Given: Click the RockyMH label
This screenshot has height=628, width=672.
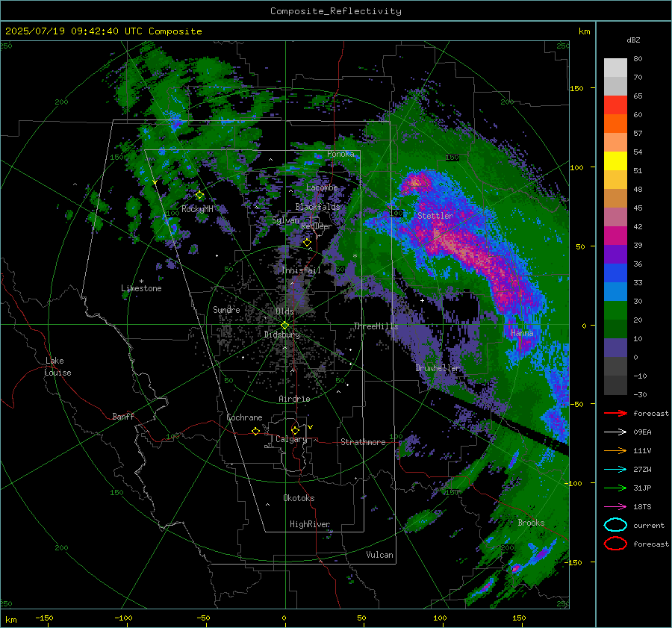Looking at the screenshot, I should pos(197,209).
